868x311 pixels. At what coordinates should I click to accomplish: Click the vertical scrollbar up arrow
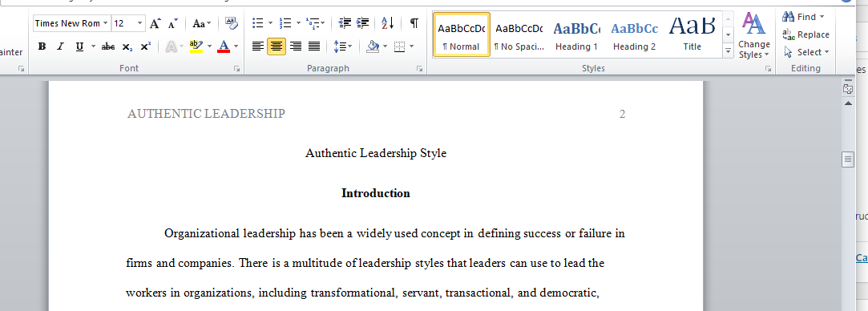[847, 103]
